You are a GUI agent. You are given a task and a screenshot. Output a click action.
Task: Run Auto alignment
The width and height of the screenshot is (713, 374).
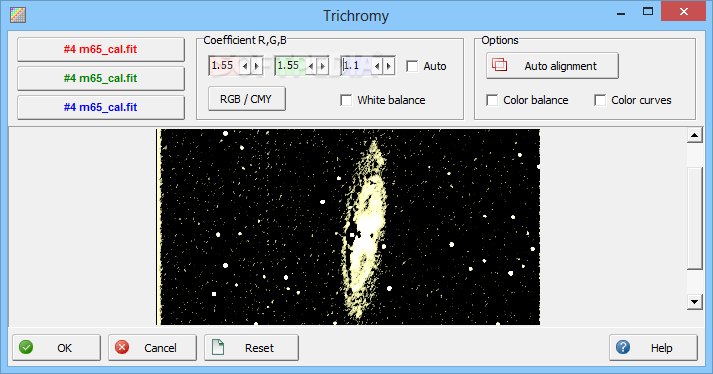(552, 66)
